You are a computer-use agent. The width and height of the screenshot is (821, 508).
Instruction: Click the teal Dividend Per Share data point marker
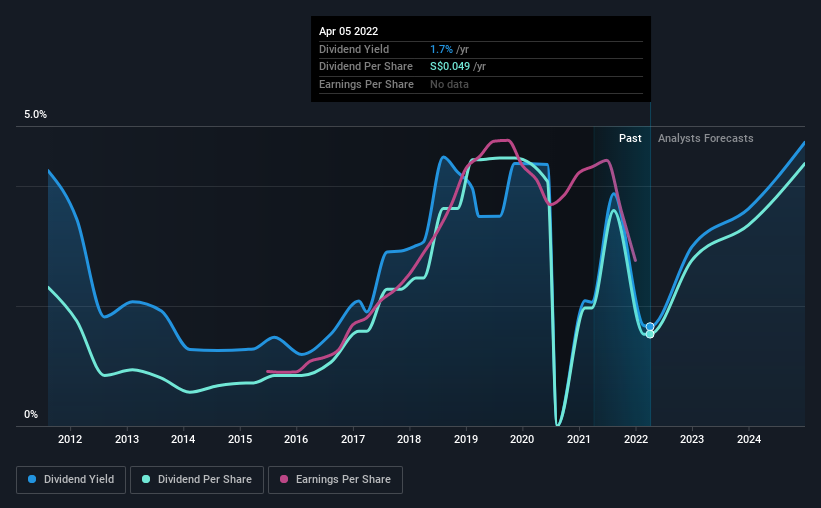tap(650, 334)
